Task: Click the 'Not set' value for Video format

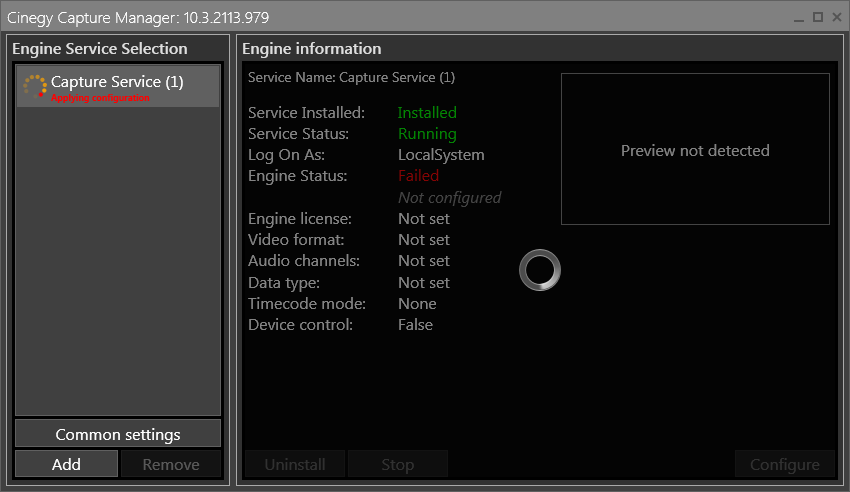Action: (424, 239)
